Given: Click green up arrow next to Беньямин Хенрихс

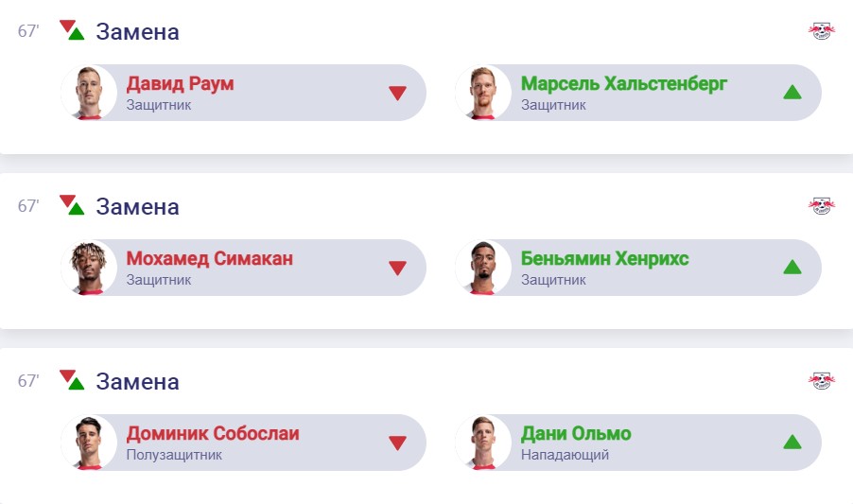Looking at the screenshot, I should 792,268.
